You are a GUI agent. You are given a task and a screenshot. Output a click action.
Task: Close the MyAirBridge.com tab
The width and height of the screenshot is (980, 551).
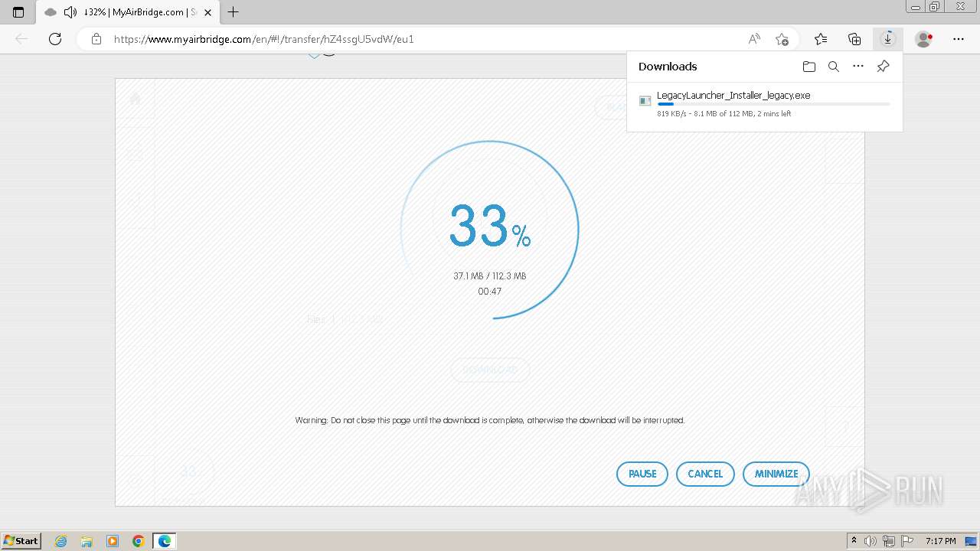tap(207, 12)
